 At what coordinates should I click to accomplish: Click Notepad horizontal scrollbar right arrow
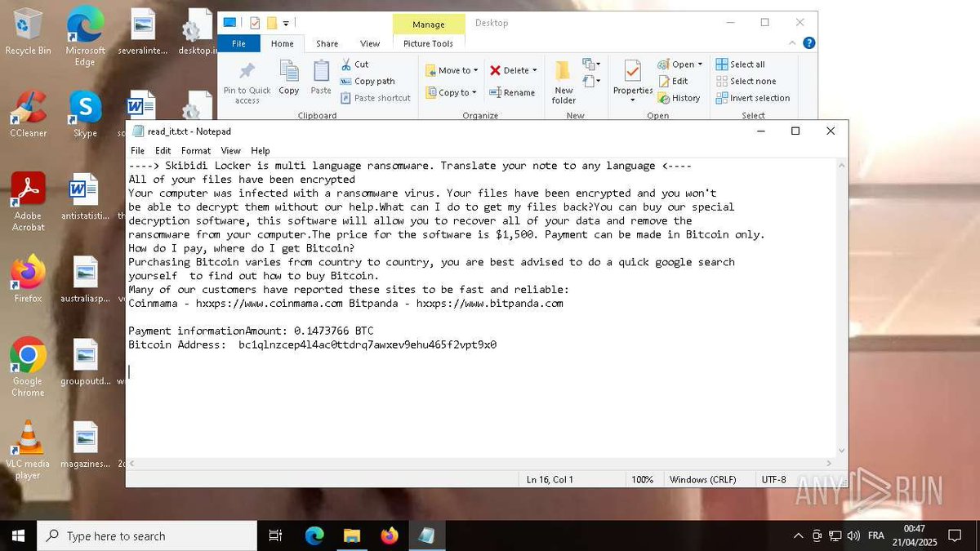point(829,464)
